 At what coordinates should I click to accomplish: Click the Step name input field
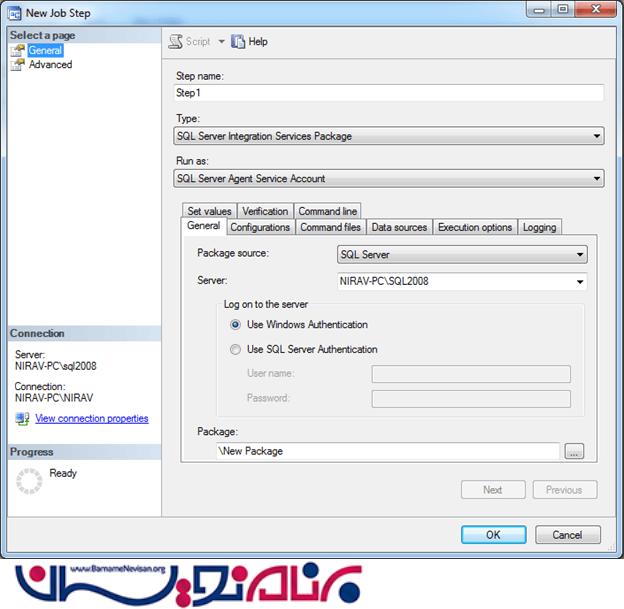click(x=389, y=93)
